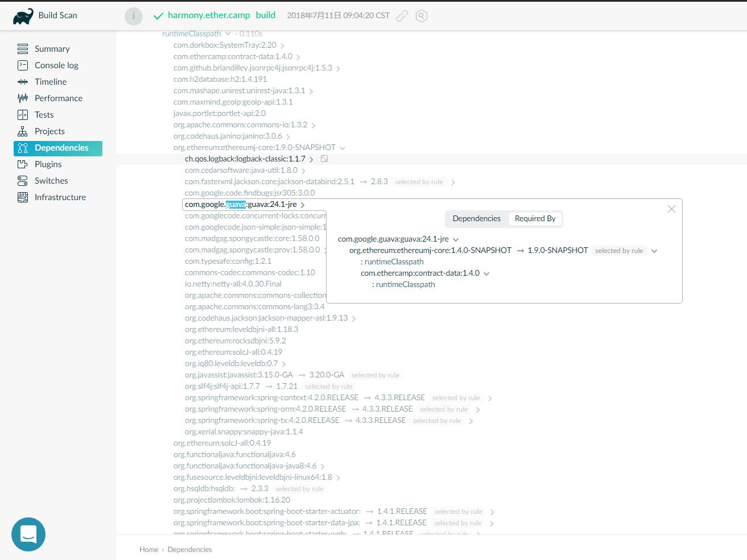Collapse ethereumj-core 1.4.0-SNAPSHOT in popup

pyautogui.click(x=654, y=251)
